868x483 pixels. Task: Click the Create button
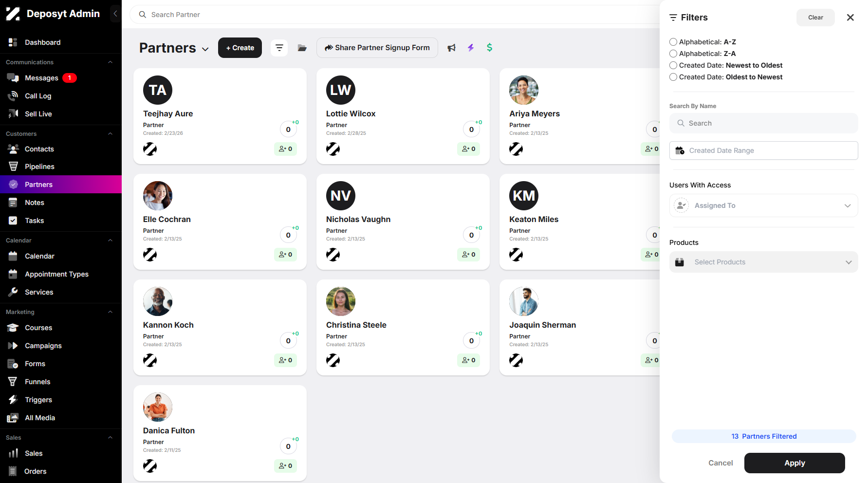(x=240, y=48)
